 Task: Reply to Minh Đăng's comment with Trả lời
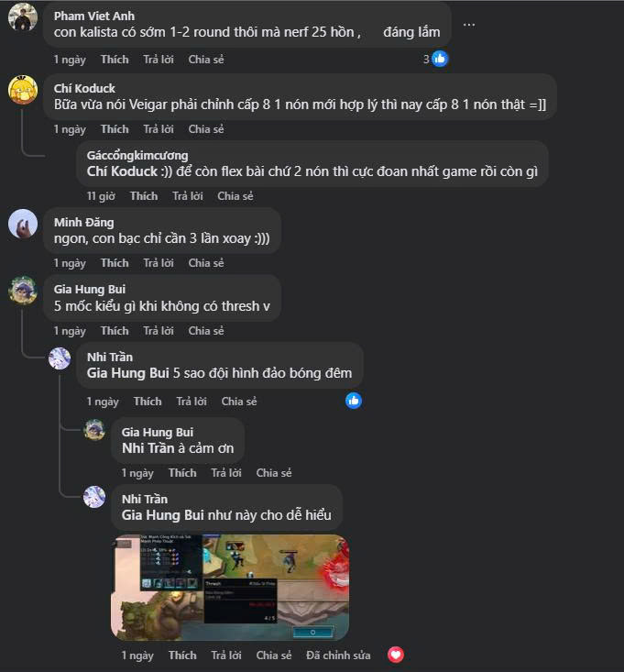pyautogui.click(x=159, y=263)
